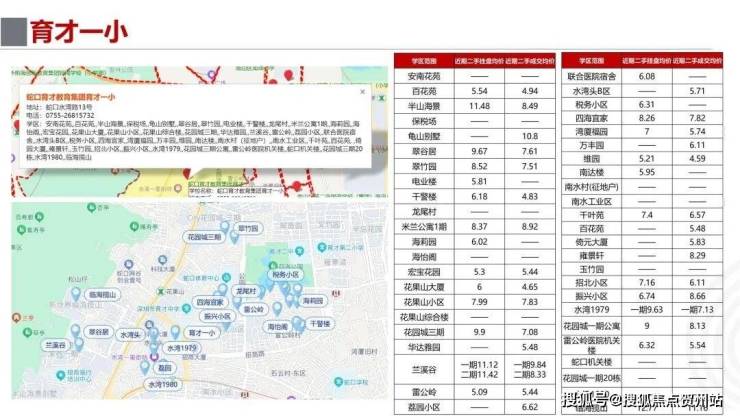
Task: Click the red pin in top map
Action: [288, 75]
